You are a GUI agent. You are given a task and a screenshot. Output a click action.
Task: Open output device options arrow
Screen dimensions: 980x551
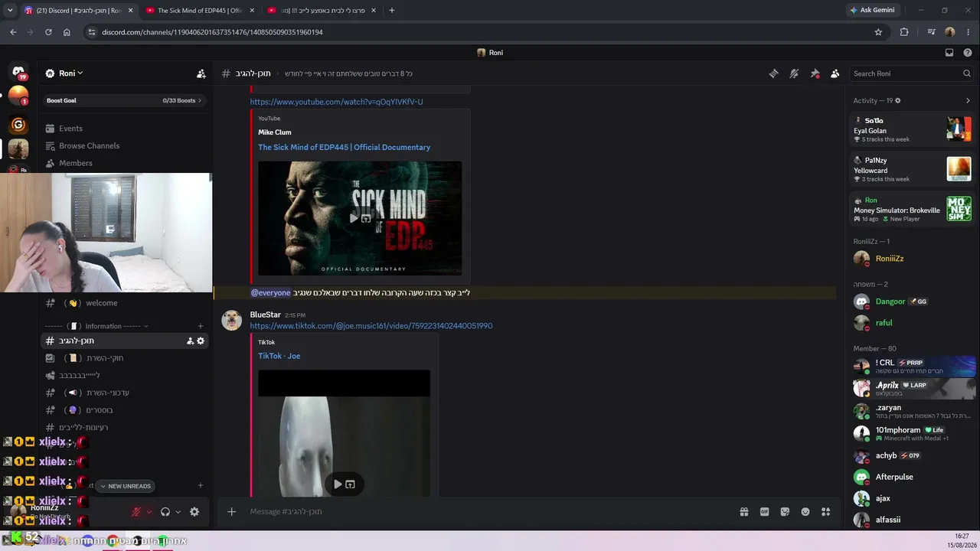(x=178, y=512)
